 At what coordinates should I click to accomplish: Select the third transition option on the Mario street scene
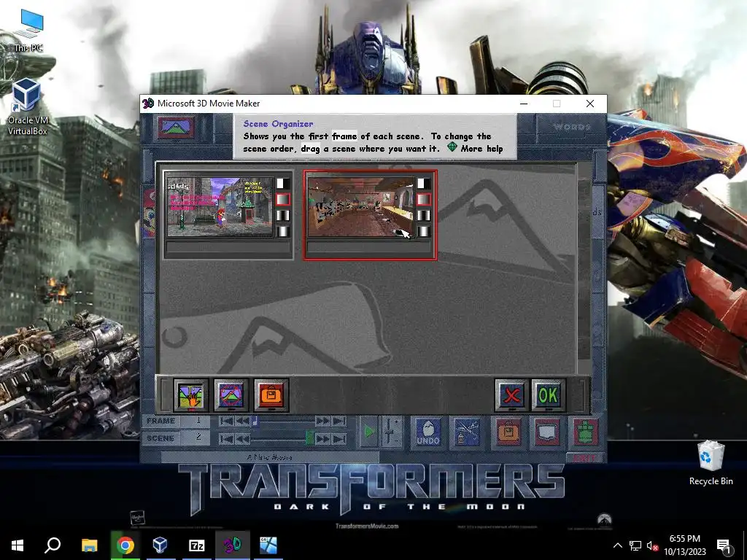pyautogui.click(x=283, y=215)
